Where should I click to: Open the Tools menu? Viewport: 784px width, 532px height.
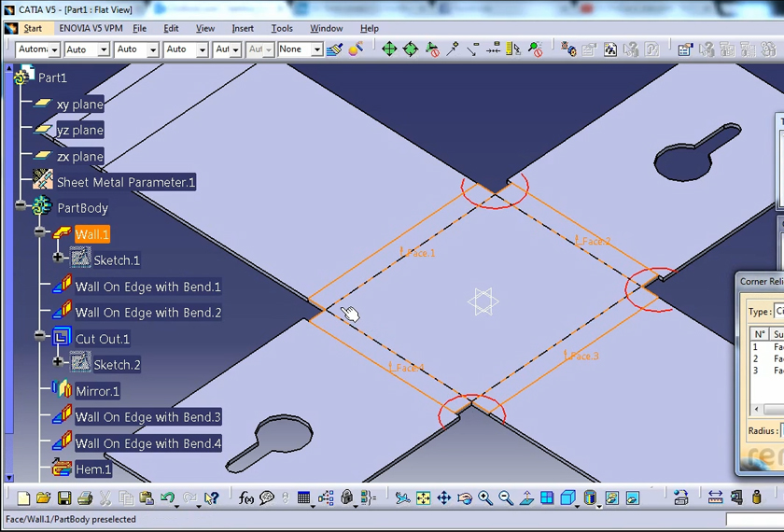click(x=282, y=28)
